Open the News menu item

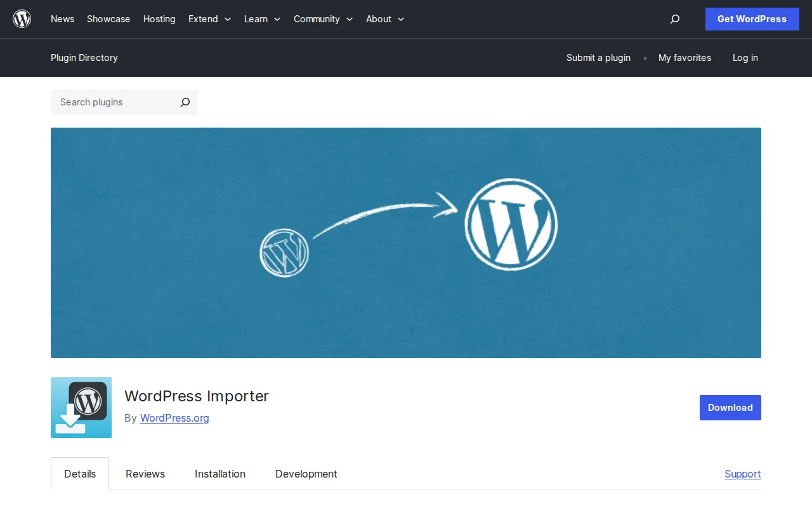tap(62, 19)
